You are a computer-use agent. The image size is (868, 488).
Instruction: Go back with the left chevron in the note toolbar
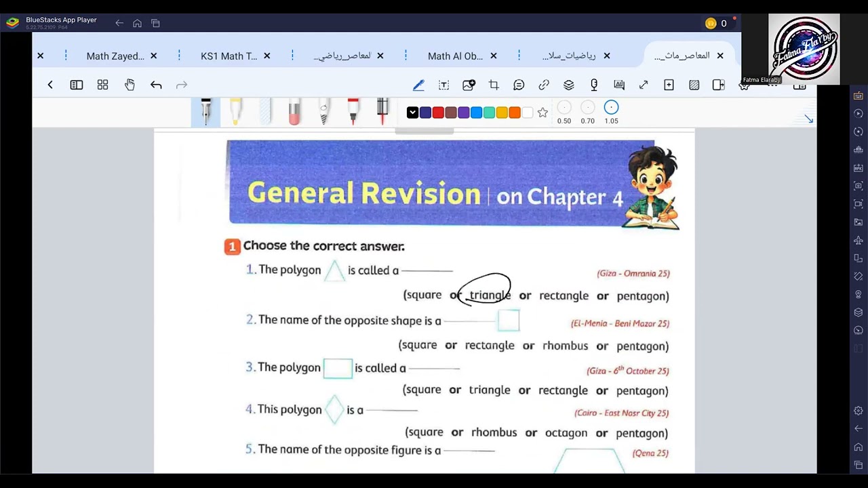50,85
